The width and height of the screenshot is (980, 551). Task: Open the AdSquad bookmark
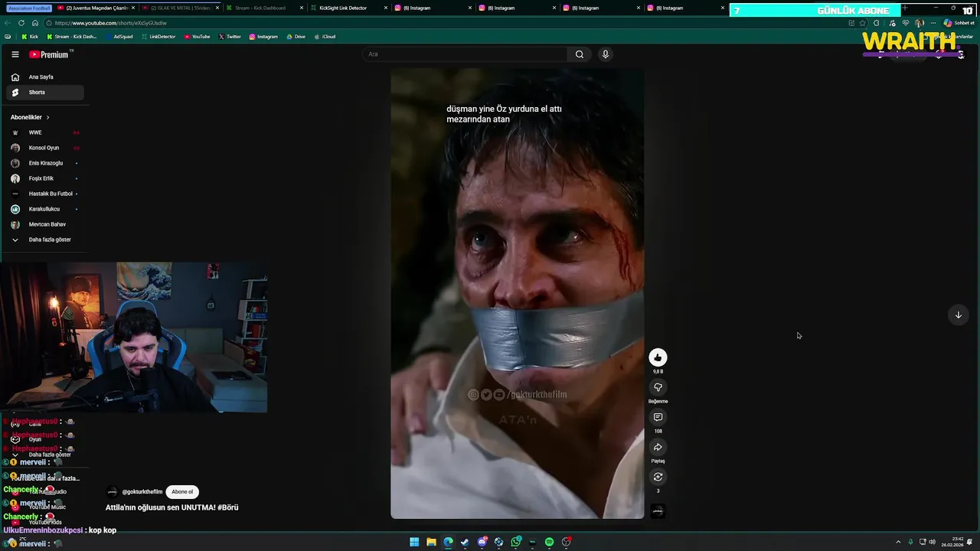pyautogui.click(x=119, y=37)
